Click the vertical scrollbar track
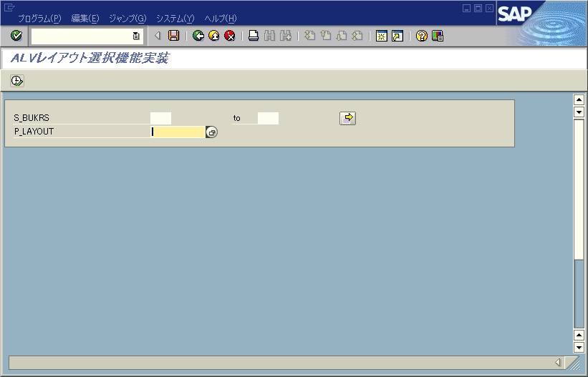The width and height of the screenshot is (588, 377). tap(579, 223)
